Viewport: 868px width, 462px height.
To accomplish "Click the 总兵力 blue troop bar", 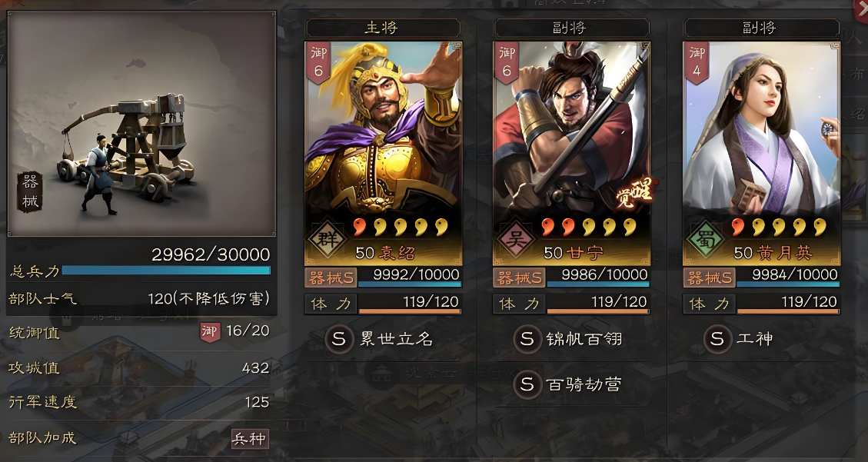I will click(166, 271).
